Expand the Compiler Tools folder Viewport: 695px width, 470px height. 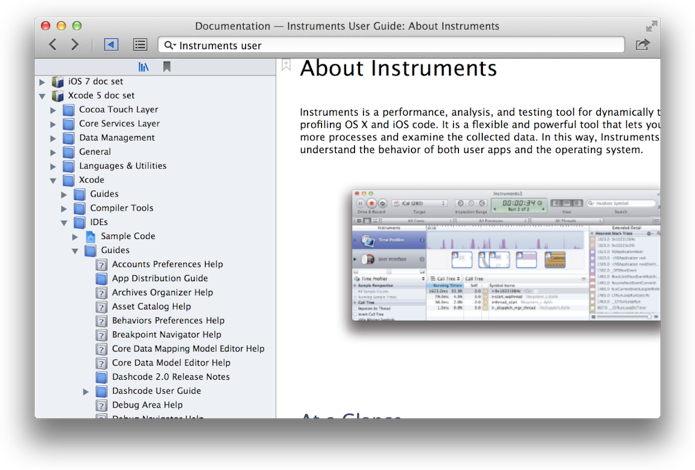point(64,208)
